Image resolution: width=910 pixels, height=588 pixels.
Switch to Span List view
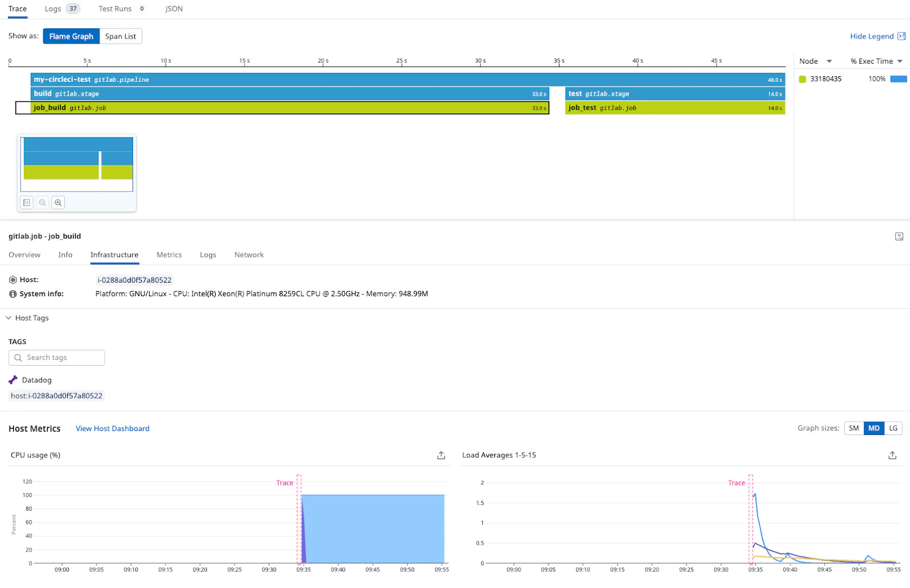point(121,36)
